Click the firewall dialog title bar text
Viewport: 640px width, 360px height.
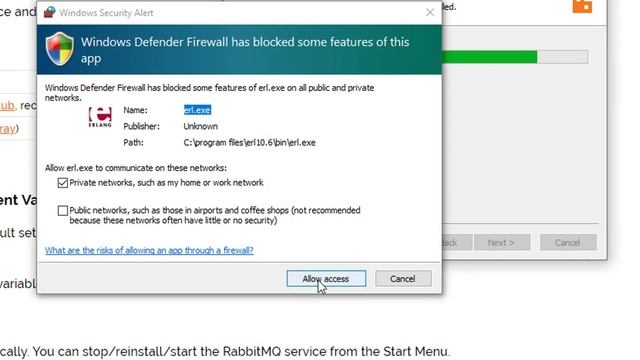pyautogui.click(x=106, y=13)
